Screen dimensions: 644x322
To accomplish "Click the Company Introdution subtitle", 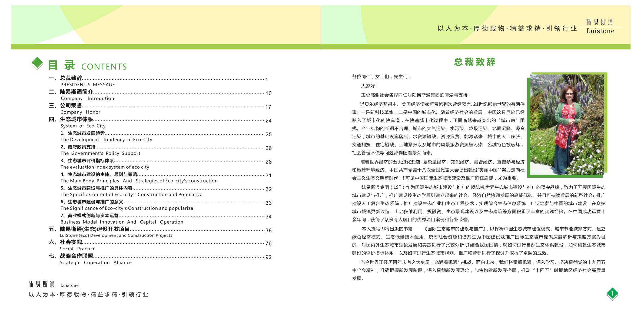I will click(87, 99).
